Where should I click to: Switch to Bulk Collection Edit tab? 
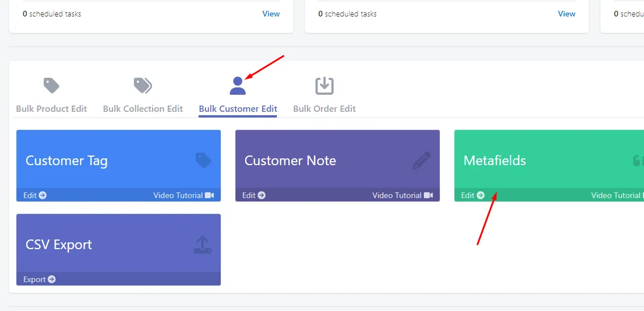[143, 109]
